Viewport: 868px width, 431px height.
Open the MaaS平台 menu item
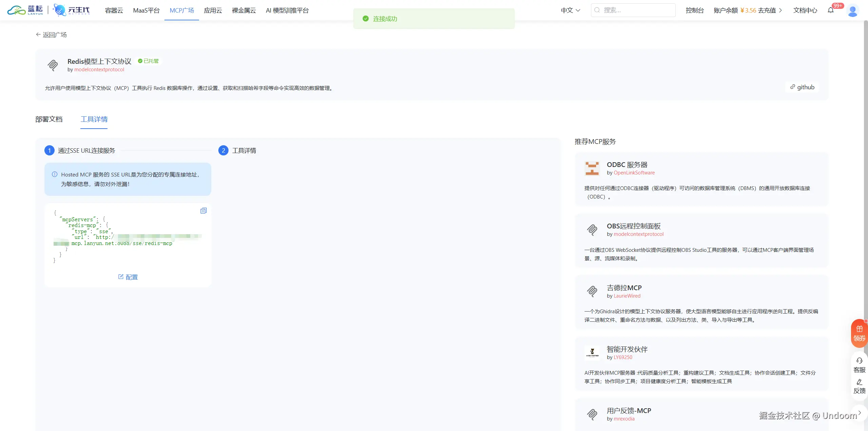point(146,10)
